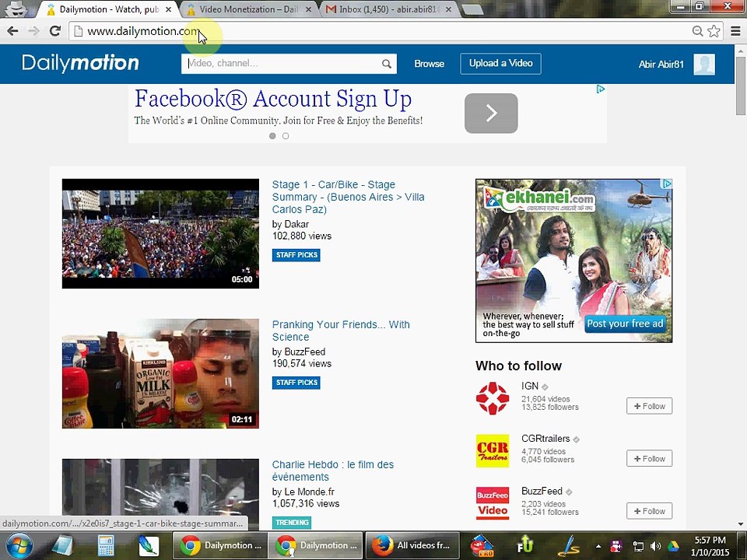This screenshot has height=560, width=747.
Task: Follow the CGRtrailers channel
Action: 649,459
